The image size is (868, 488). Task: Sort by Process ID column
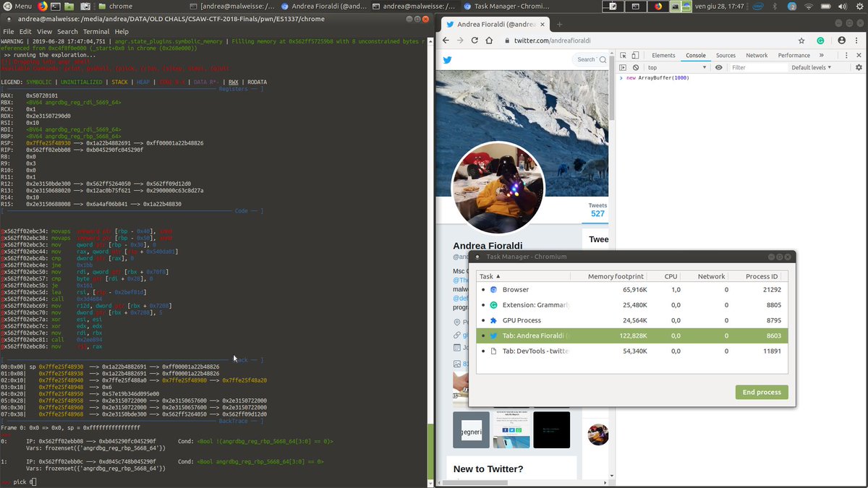(758, 276)
